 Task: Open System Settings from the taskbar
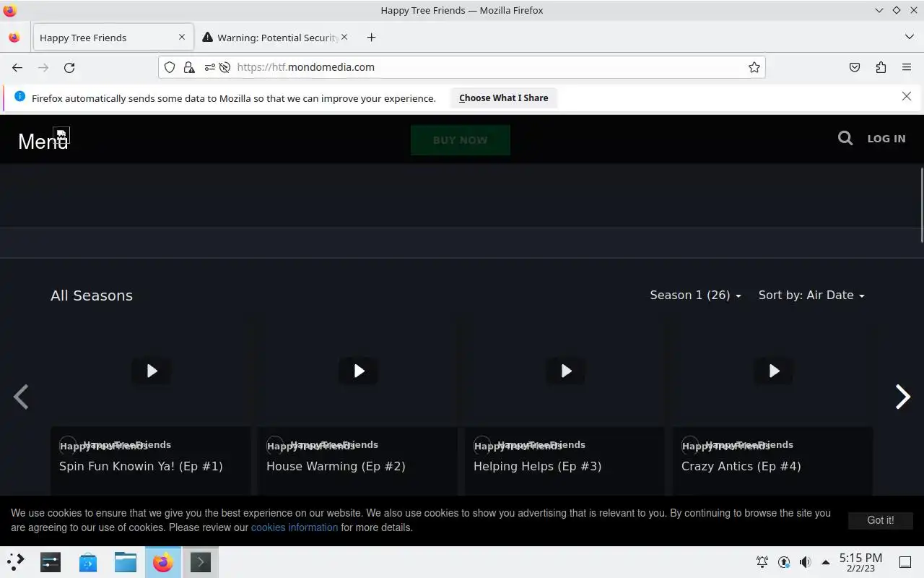click(x=51, y=561)
